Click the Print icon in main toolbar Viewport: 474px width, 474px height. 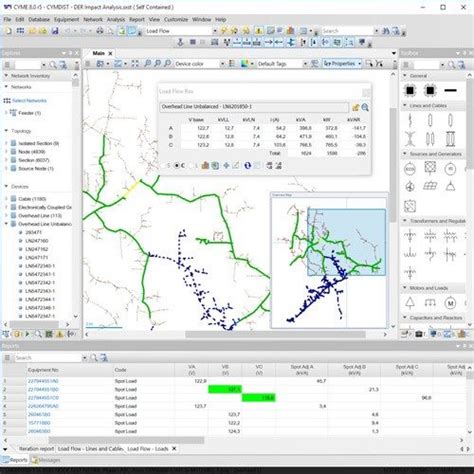[x=99, y=31]
